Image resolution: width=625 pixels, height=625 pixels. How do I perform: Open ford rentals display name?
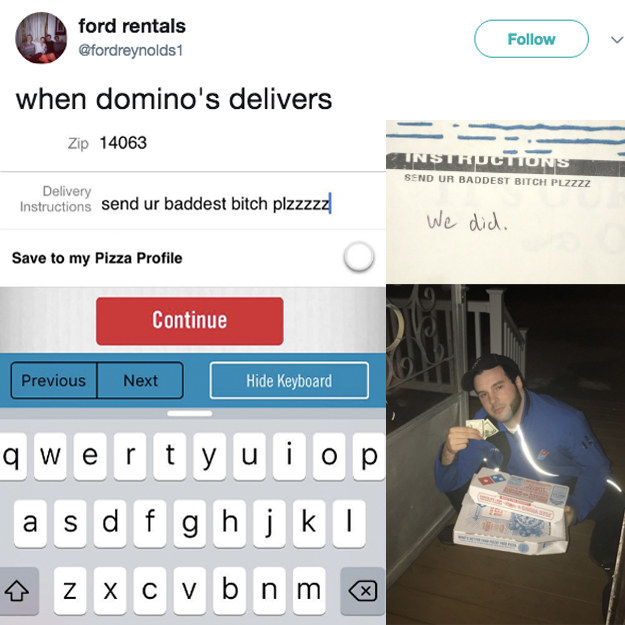132,26
